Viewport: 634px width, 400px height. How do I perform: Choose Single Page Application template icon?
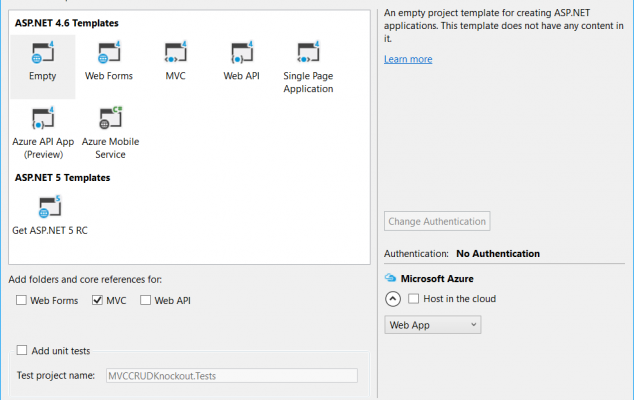point(308,53)
